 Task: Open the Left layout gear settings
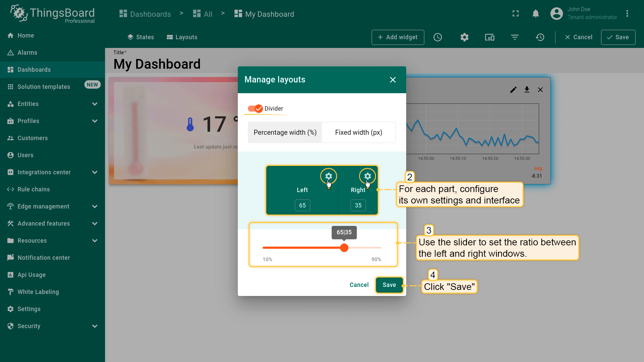tap(328, 176)
